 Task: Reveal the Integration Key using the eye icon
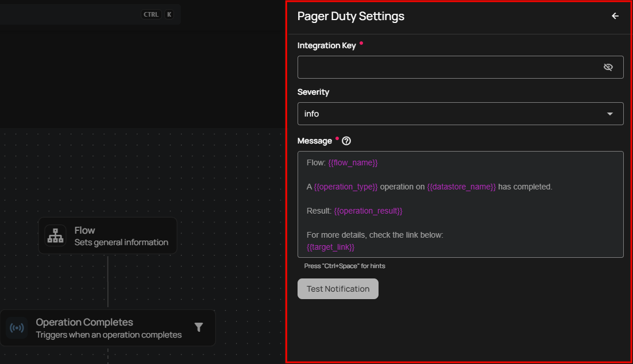(x=608, y=67)
